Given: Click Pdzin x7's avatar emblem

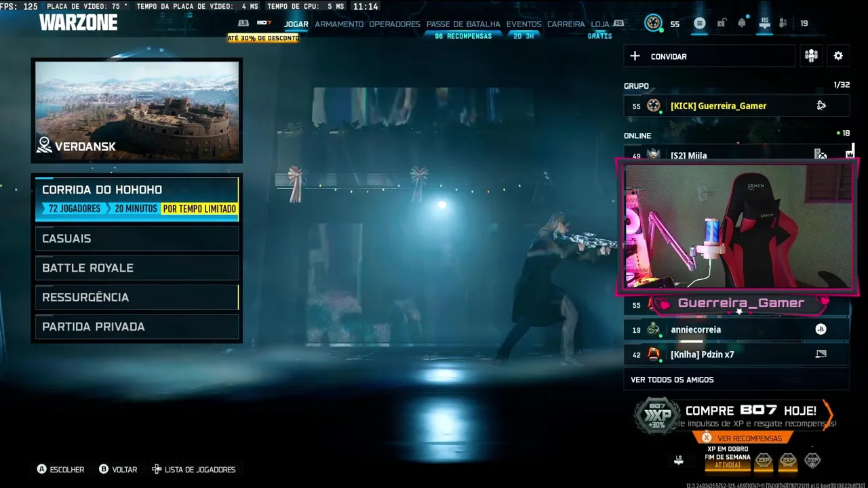Looking at the screenshot, I should (x=653, y=354).
